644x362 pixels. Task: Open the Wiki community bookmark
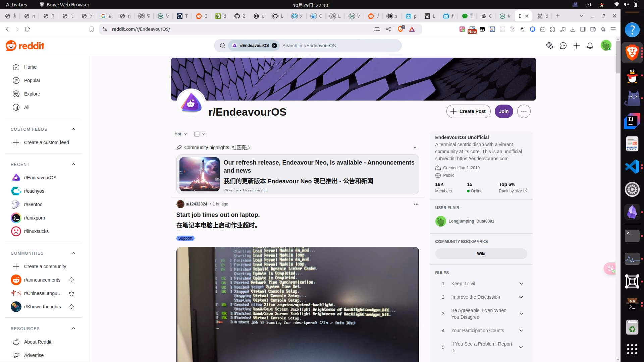(481, 254)
